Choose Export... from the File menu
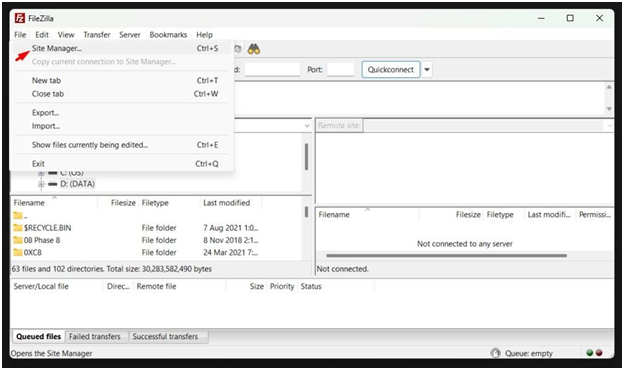 pyautogui.click(x=121, y=113)
